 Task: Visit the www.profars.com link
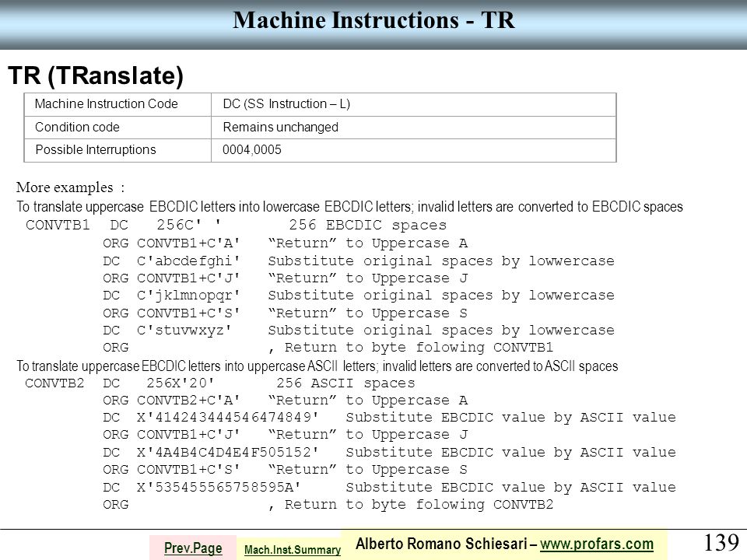597,544
